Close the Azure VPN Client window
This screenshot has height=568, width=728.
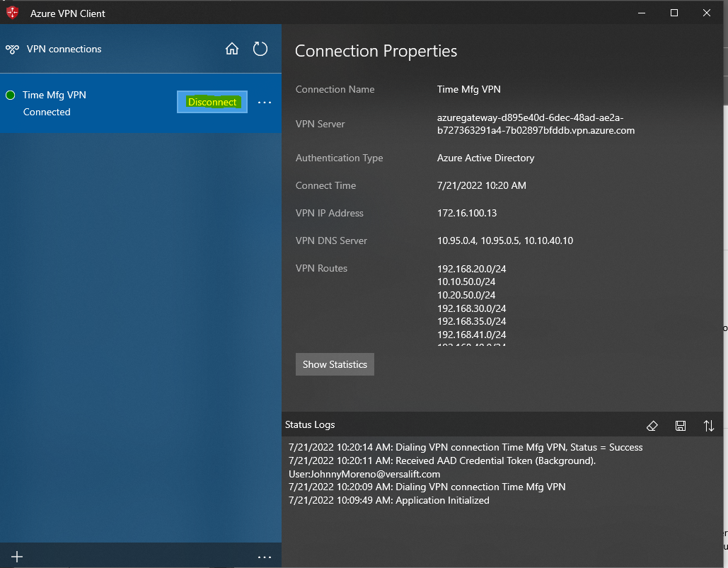[707, 13]
